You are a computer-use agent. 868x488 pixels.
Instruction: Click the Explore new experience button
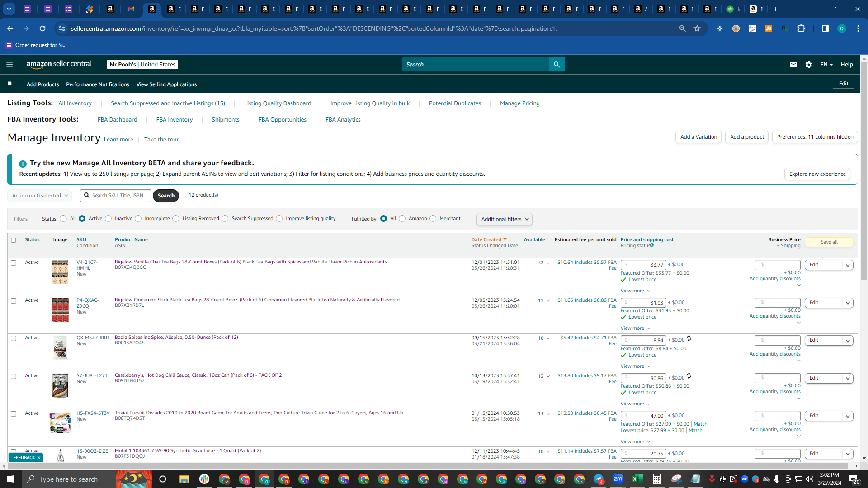817,174
